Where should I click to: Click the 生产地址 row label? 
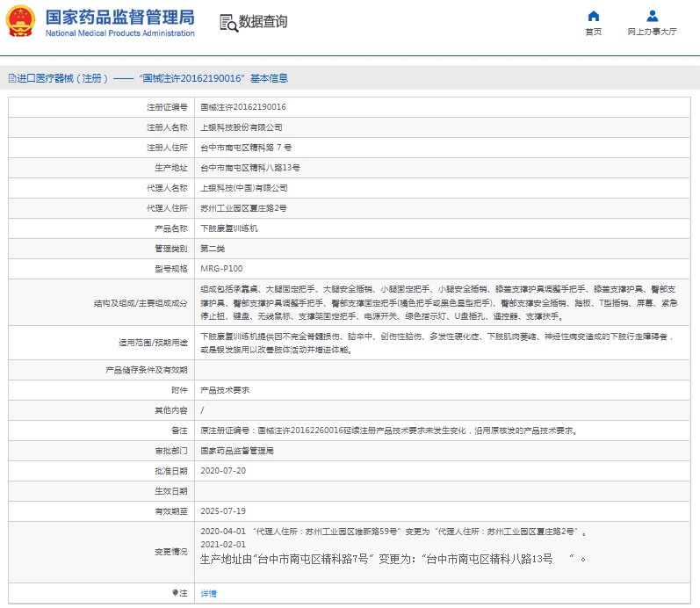click(171, 168)
